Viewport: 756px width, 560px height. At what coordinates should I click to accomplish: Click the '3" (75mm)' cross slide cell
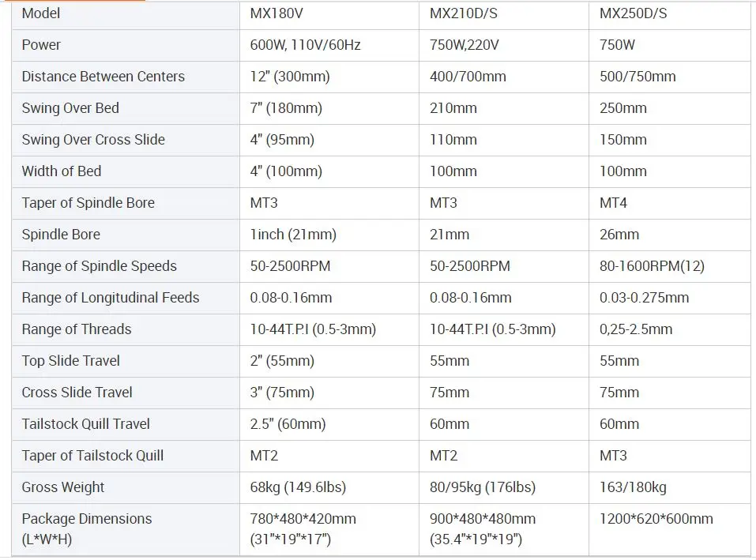tap(282, 393)
